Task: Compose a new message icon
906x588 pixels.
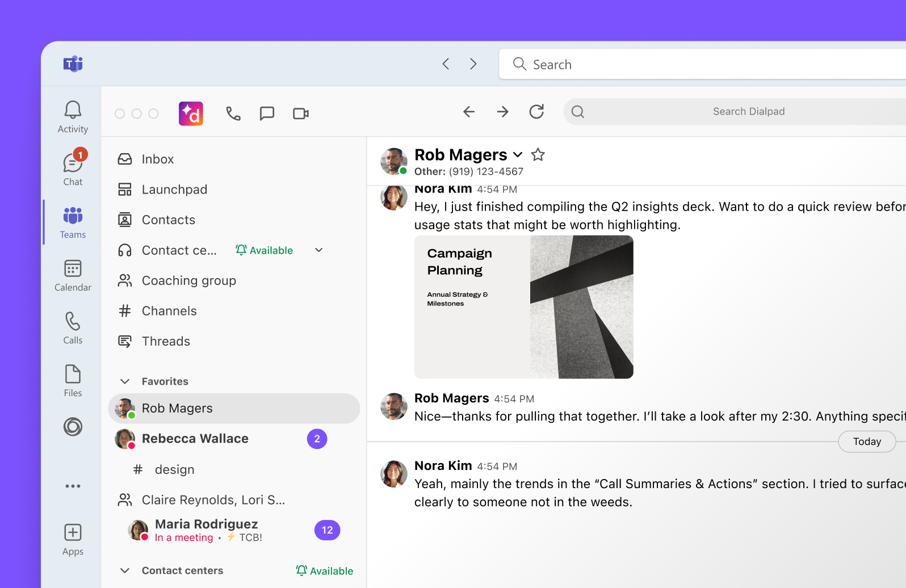Action: pyautogui.click(x=267, y=114)
